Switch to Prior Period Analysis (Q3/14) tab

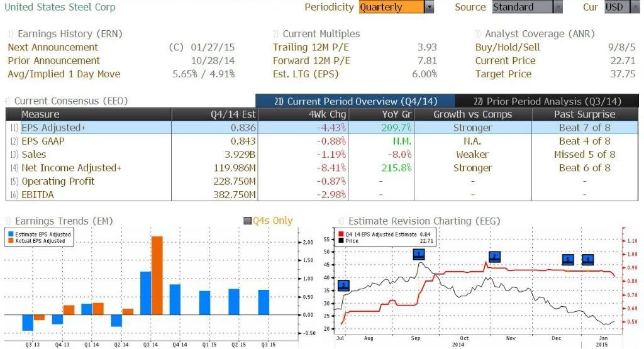pyautogui.click(x=547, y=101)
